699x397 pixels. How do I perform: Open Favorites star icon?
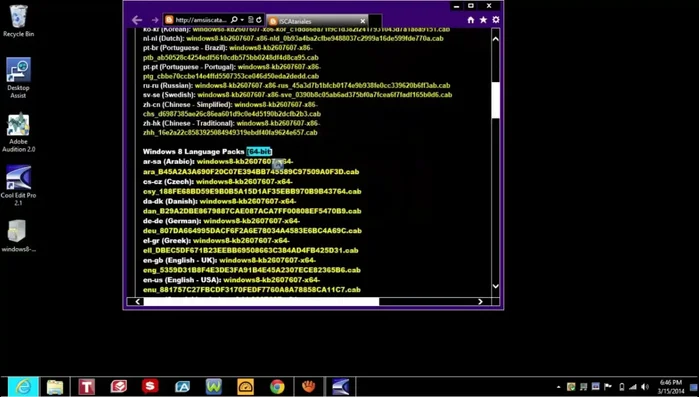[x=483, y=20]
